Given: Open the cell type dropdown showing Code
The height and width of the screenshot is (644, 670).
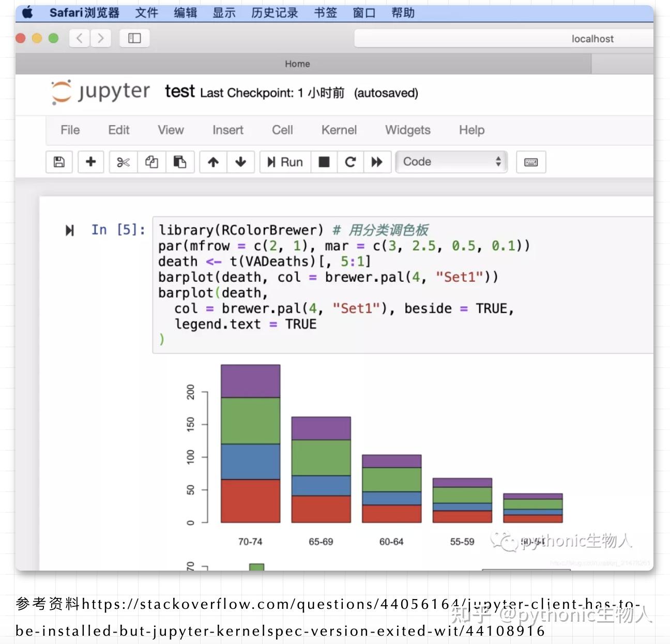Looking at the screenshot, I should coord(451,162).
